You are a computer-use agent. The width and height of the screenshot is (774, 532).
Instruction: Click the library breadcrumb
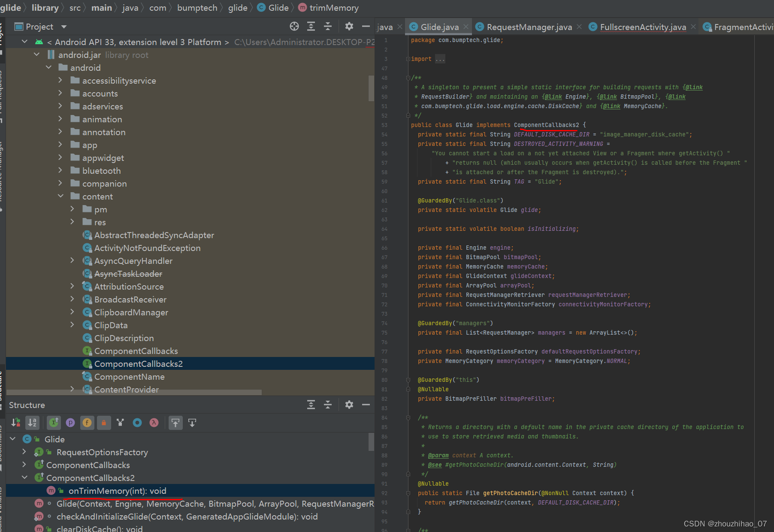pos(45,8)
